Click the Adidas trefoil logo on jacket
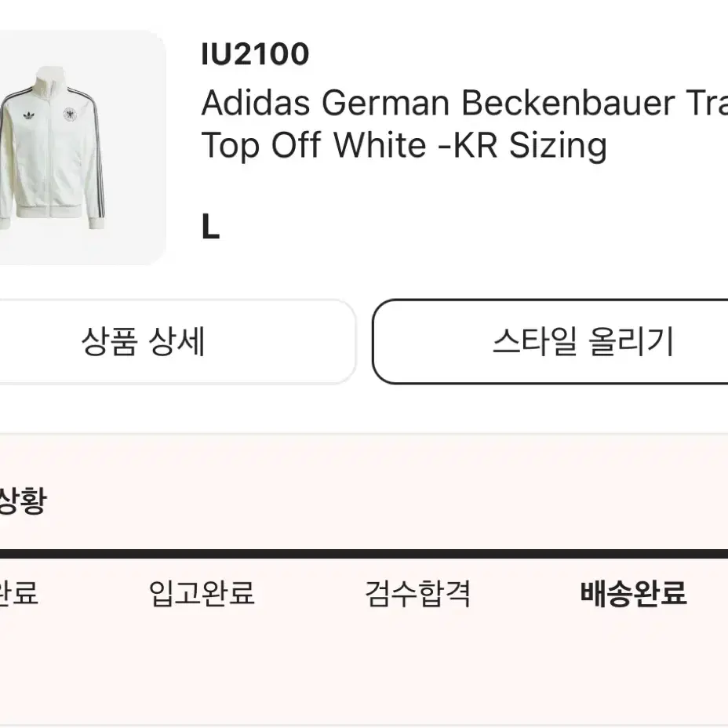 coord(29,115)
